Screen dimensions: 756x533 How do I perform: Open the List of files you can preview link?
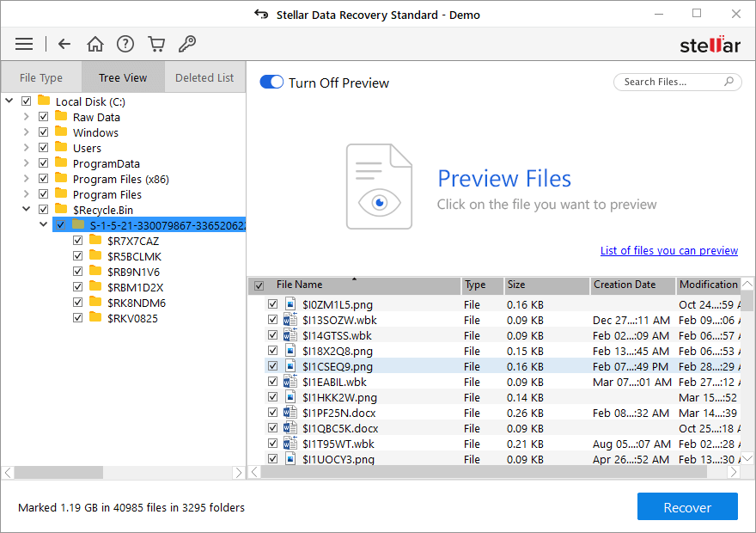click(x=668, y=251)
